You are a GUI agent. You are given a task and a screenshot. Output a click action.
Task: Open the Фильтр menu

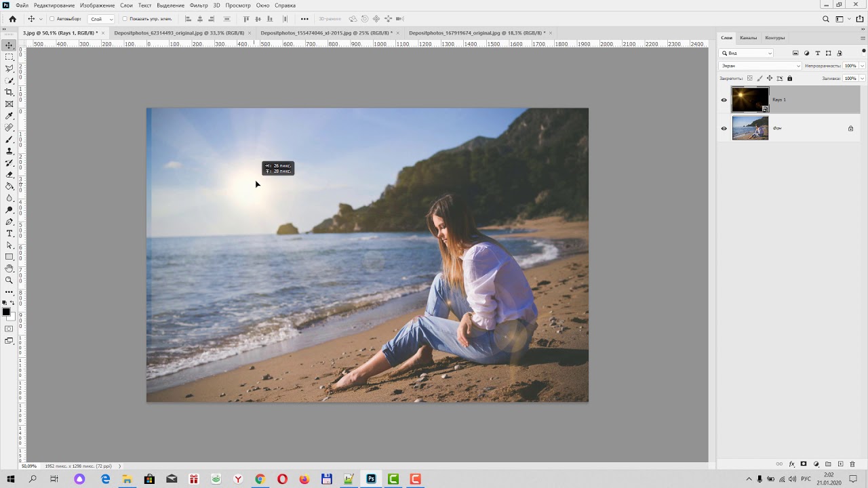[199, 5]
